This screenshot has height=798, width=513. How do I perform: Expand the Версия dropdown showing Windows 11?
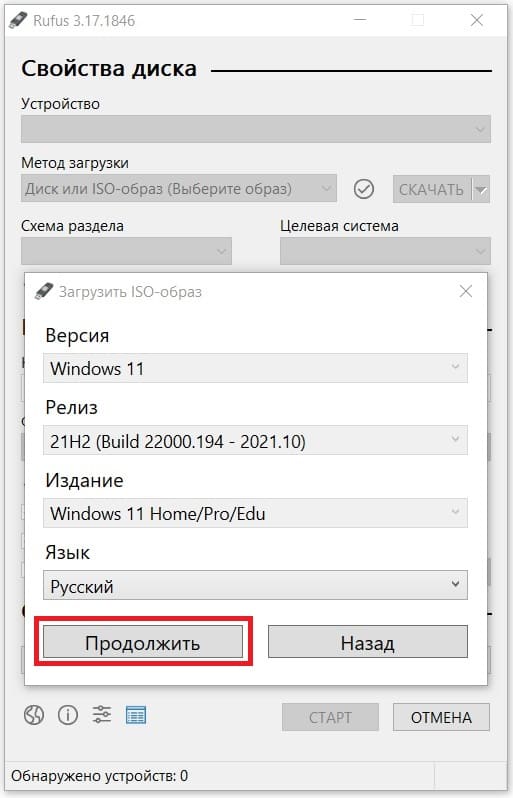pyautogui.click(x=255, y=368)
